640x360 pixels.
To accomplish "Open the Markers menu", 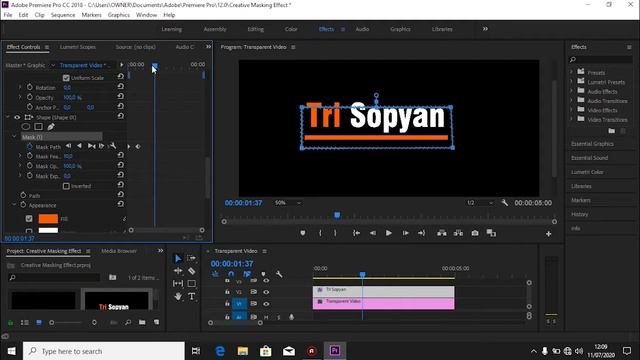I will click(x=91, y=15).
